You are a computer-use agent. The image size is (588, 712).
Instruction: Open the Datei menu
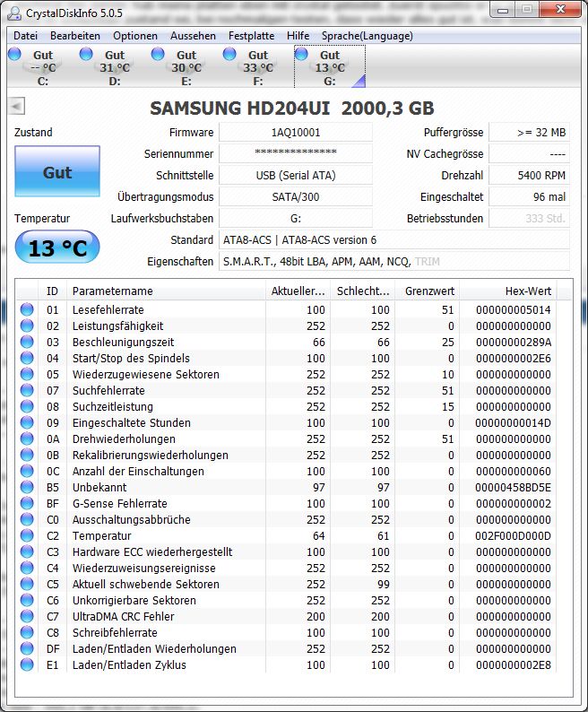[25, 36]
